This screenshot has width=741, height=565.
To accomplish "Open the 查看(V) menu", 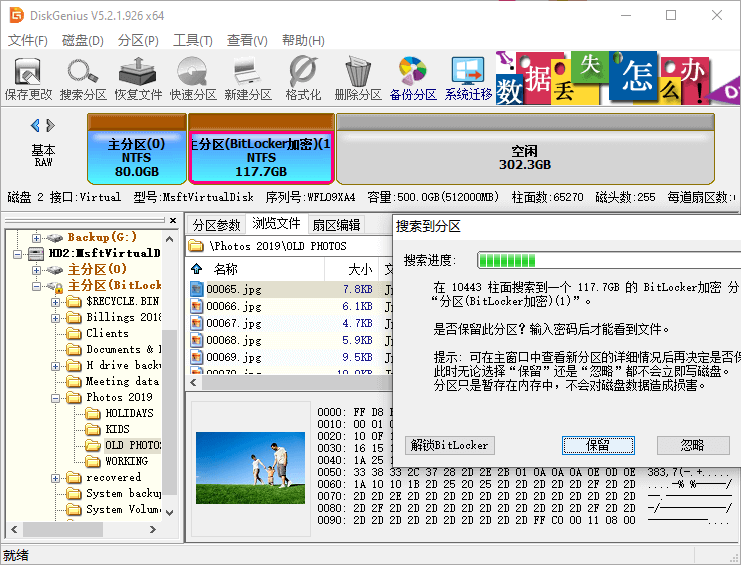I will tap(247, 40).
